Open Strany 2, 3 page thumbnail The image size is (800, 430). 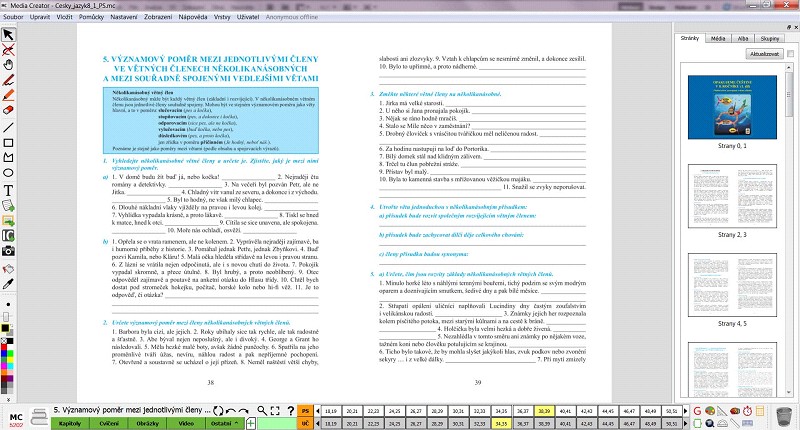point(732,196)
